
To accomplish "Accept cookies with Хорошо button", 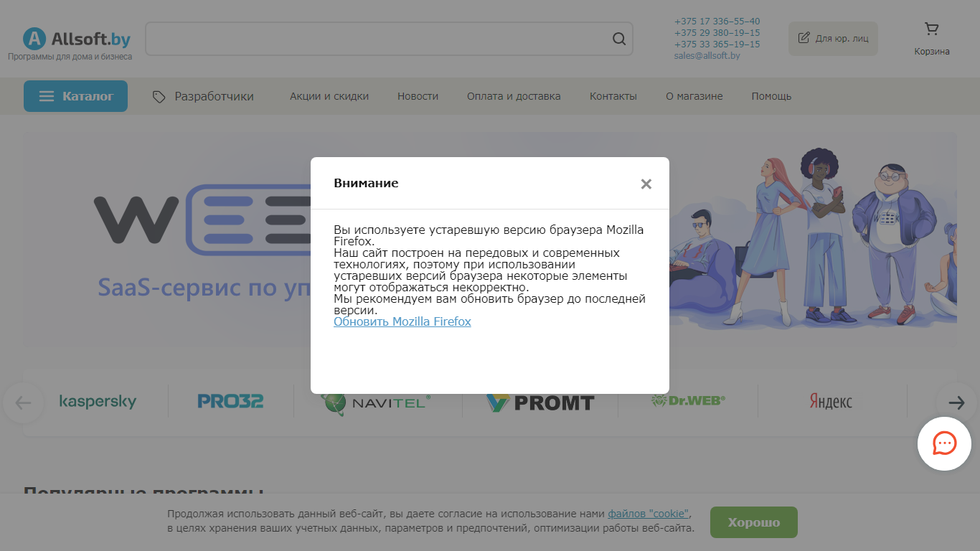I will click(x=754, y=522).
